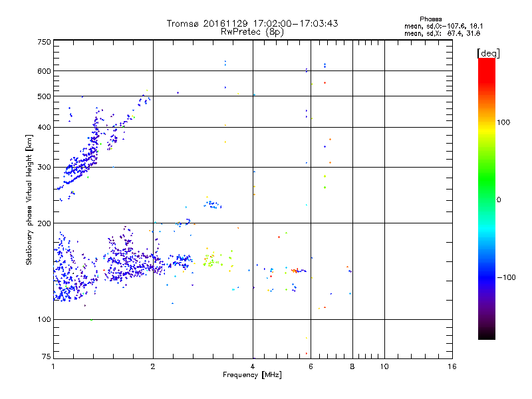This screenshot has width=532, height=399.
Task: Click the y-axis '600' tick label
Action: tap(44, 71)
